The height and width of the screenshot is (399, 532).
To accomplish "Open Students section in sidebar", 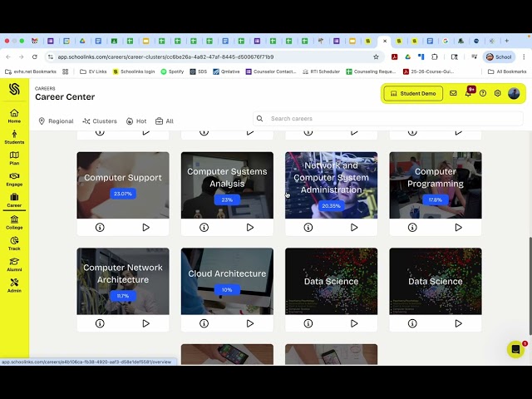I will pyautogui.click(x=14, y=137).
